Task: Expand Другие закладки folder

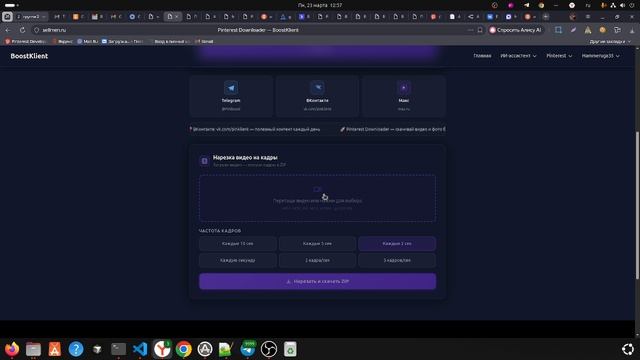Action: (610, 41)
